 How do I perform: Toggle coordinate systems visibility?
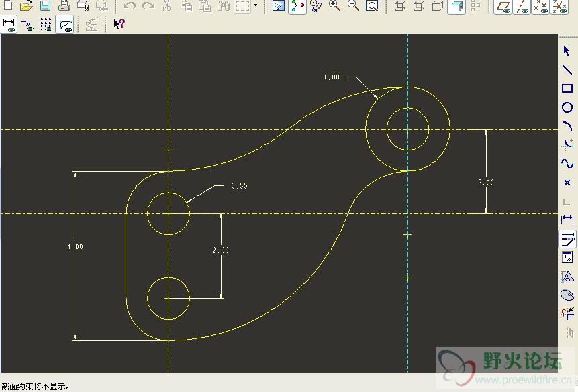coord(560,6)
